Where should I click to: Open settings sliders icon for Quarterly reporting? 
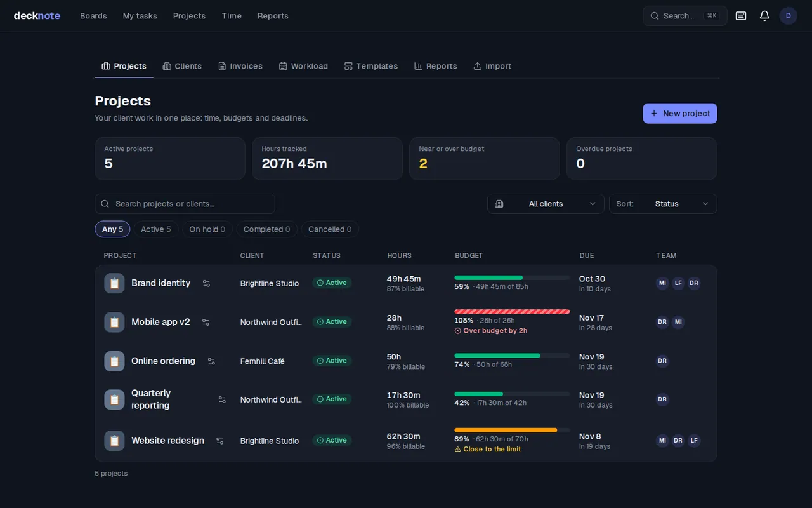coord(222,399)
